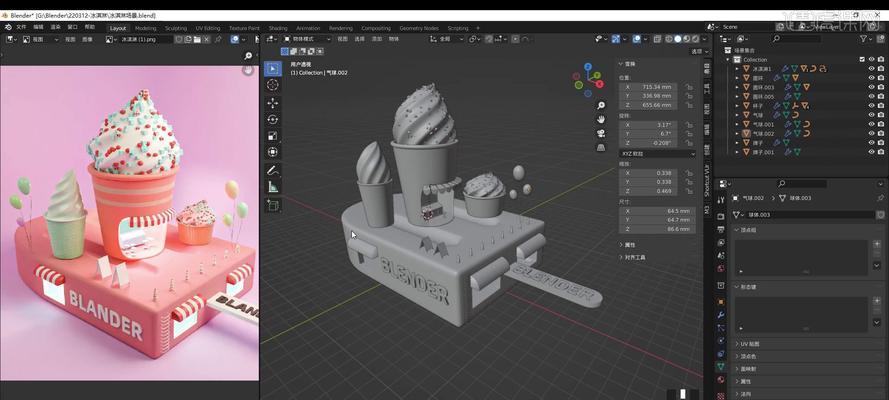Activate the Scale tool in the viewport toolbar
889x400 pixels.
point(273,136)
